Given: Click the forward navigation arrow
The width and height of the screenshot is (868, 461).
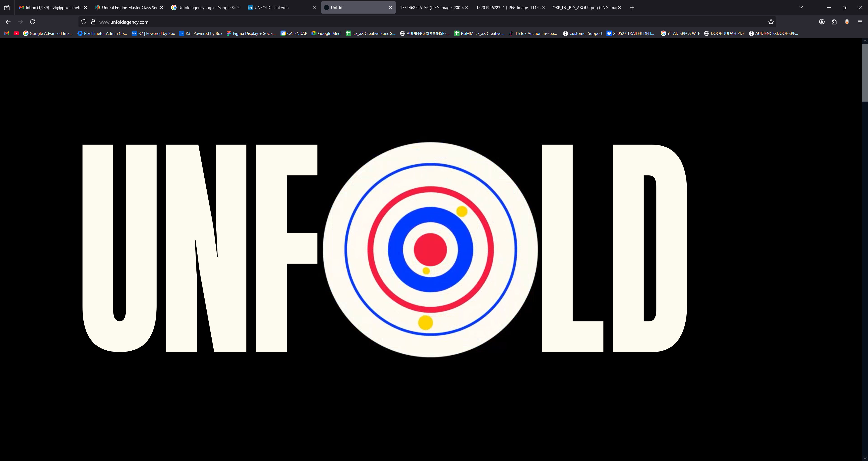Looking at the screenshot, I should (x=20, y=22).
